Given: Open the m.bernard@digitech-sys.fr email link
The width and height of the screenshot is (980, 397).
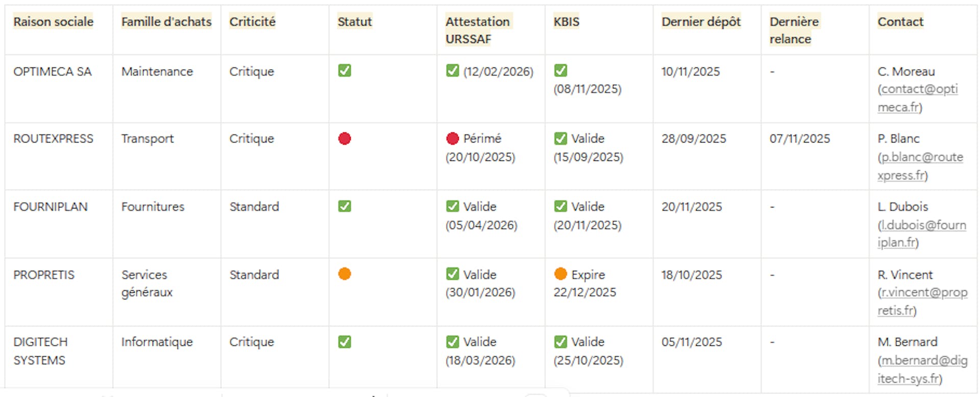Looking at the screenshot, I should click(x=924, y=361).
